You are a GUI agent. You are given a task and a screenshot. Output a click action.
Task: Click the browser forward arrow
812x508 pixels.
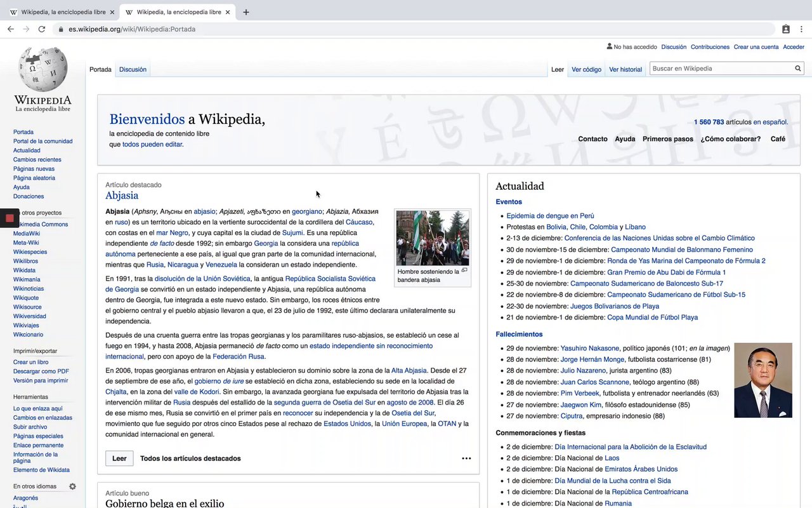tap(26, 29)
